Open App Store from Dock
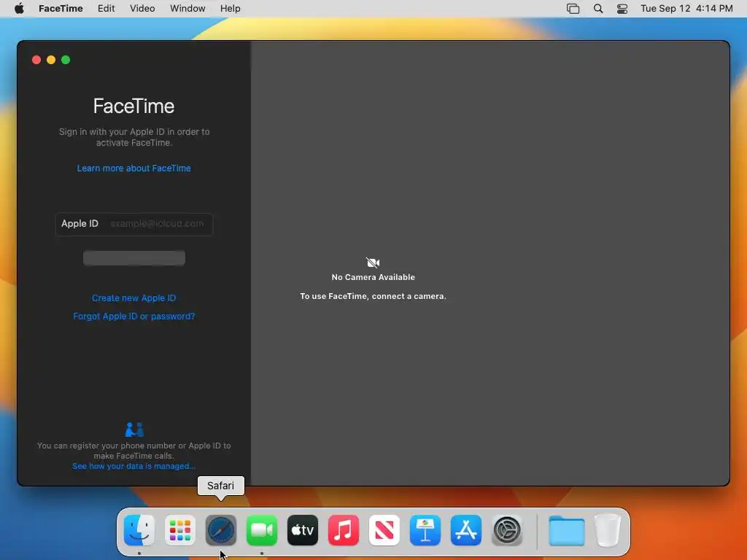The width and height of the screenshot is (747, 560). click(466, 530)
